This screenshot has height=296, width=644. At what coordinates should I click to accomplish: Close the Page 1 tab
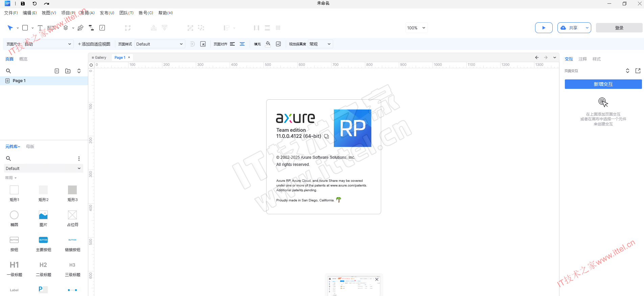[129, 57]
